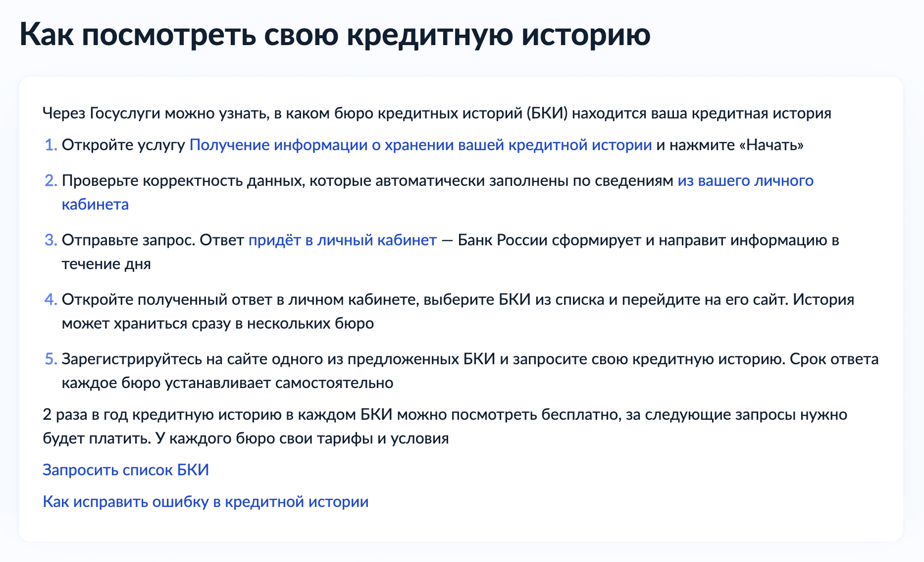Viewport: 924px width, 562px height.
Task: Click step 3 text "Отправьте запрос. Ответ"
Action: pos(153,240)
